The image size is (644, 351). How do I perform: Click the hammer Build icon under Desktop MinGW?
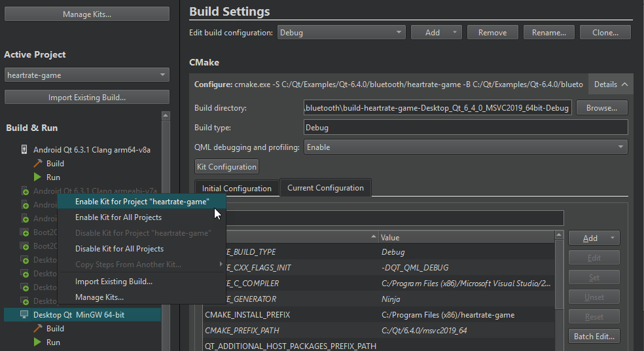(38, 329)
